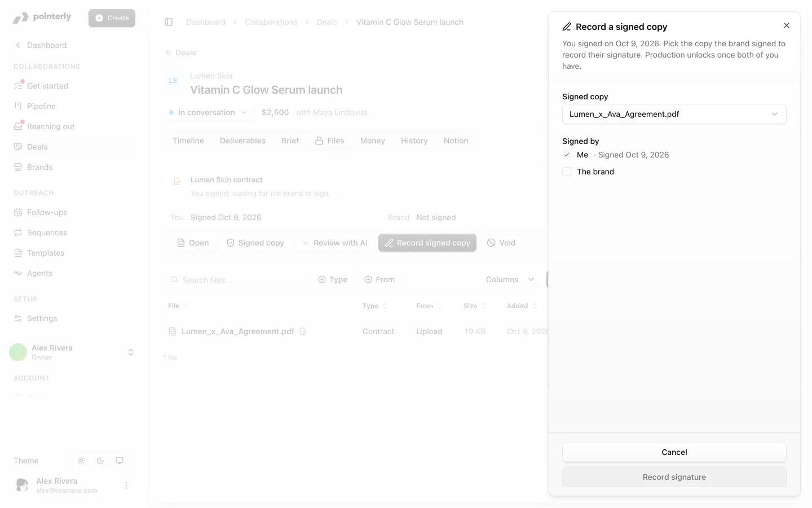Switch to the Money tab
Image resolution: width=812 pixels, height=508 pixels.
pos(373,141)
